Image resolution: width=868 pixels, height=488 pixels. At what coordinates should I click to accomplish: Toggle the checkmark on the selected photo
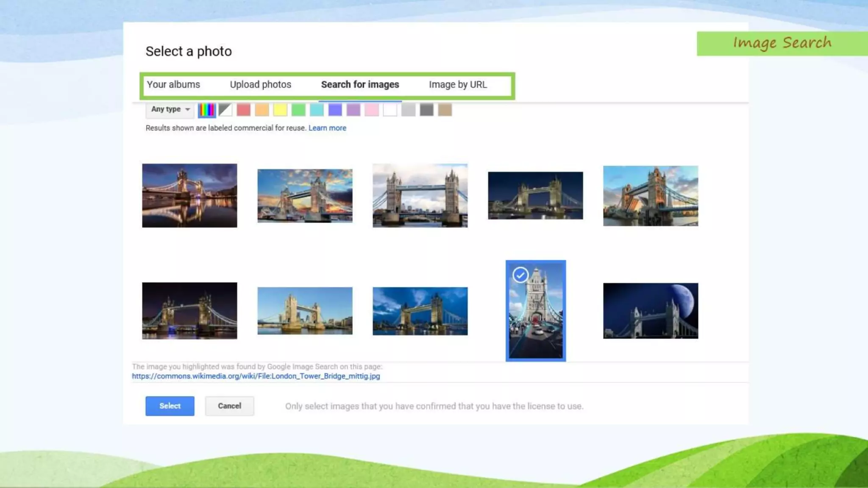coord(520,275)
